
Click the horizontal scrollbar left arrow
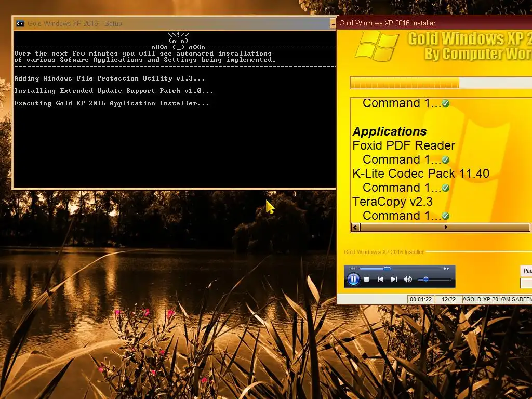(x=355, y=228)
